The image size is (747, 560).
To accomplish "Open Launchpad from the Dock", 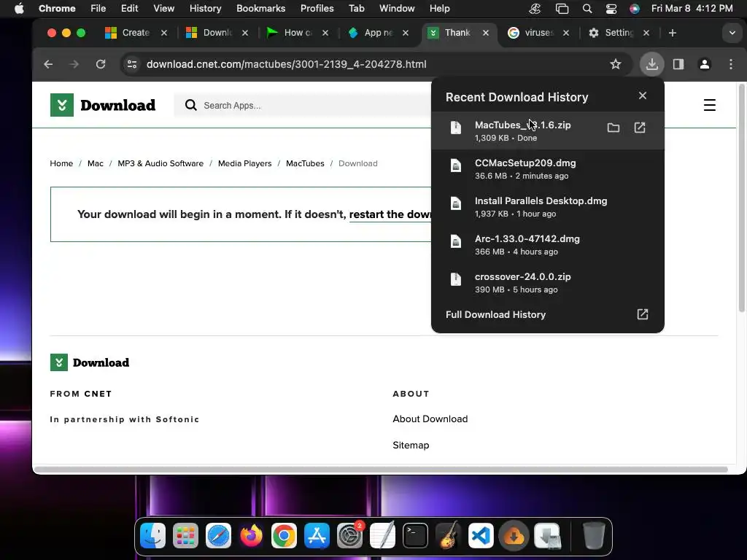I will [185, 536].
